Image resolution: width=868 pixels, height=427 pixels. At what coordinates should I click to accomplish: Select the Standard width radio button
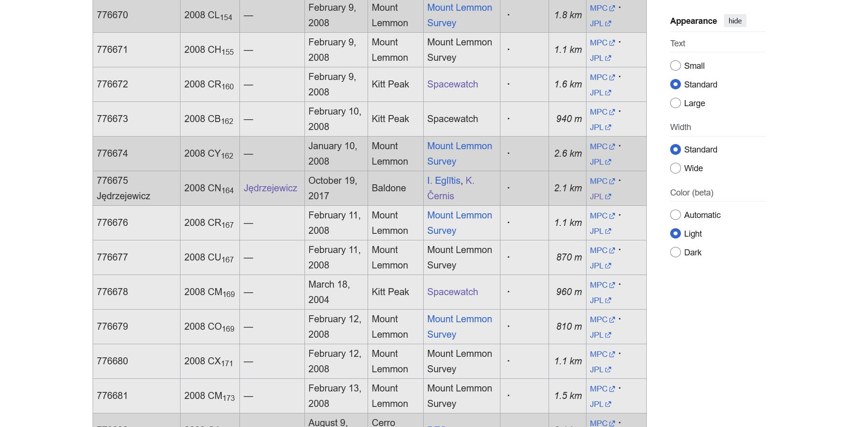click(x=675, y=150)
